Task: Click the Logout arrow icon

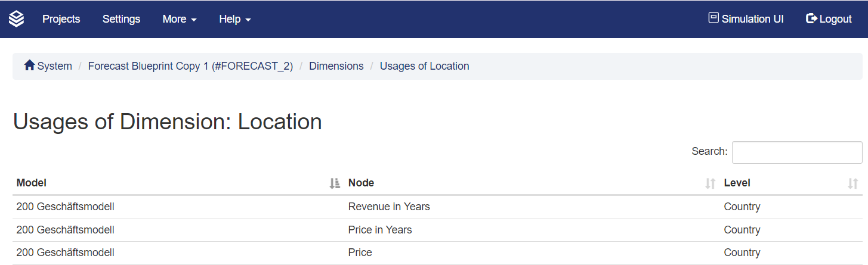Action: pos(811,18)
